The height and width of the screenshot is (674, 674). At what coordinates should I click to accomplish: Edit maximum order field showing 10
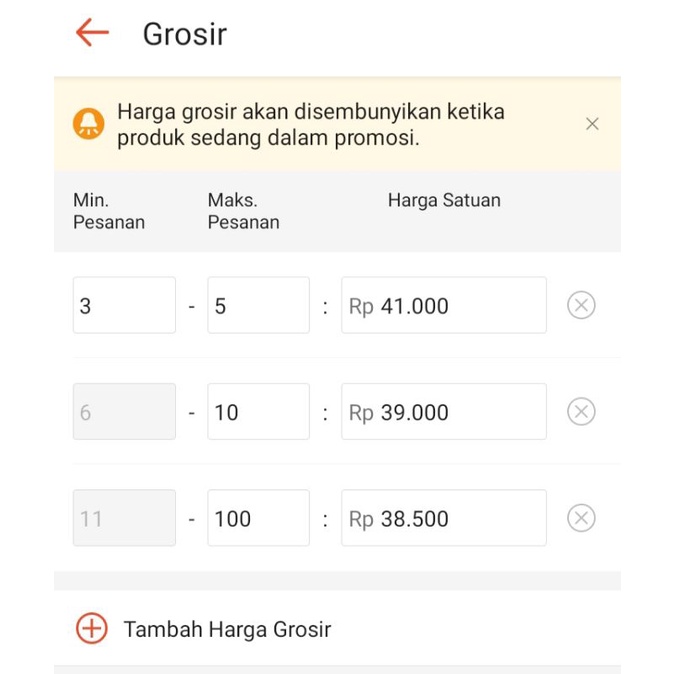coord(258,411)
